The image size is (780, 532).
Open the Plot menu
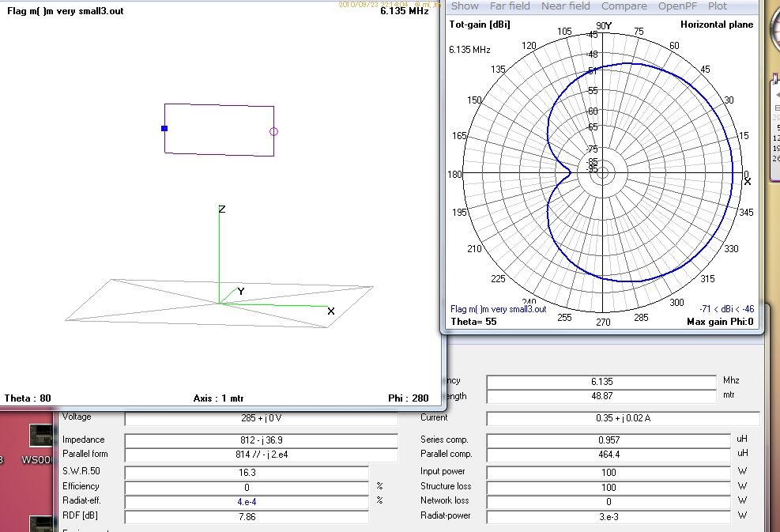tap(718, 6)
